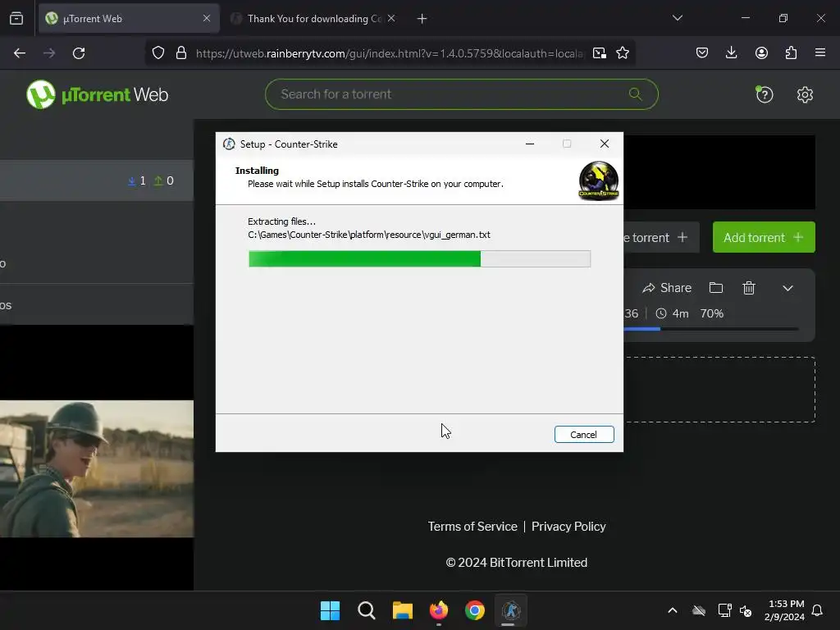The height and width of the screenshot is (630, 840).
Task: Click the partially hidden torrent button
Action: pos(662,237)
